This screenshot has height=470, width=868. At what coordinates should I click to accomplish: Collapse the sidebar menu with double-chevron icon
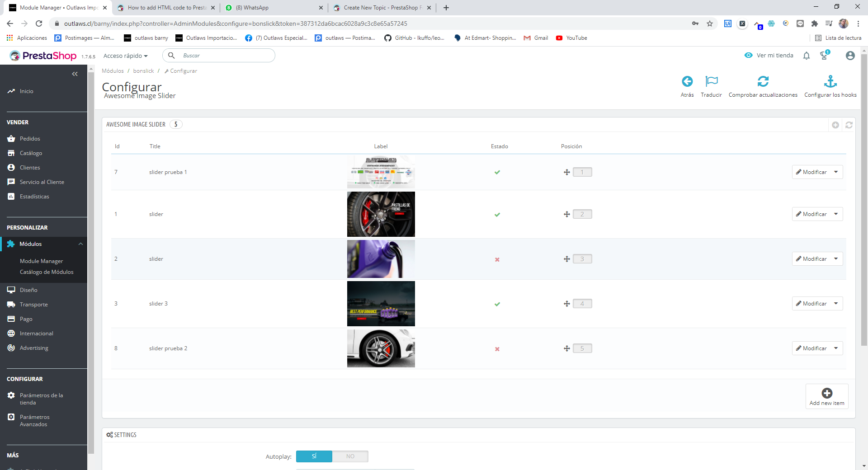tap(75, 74)
